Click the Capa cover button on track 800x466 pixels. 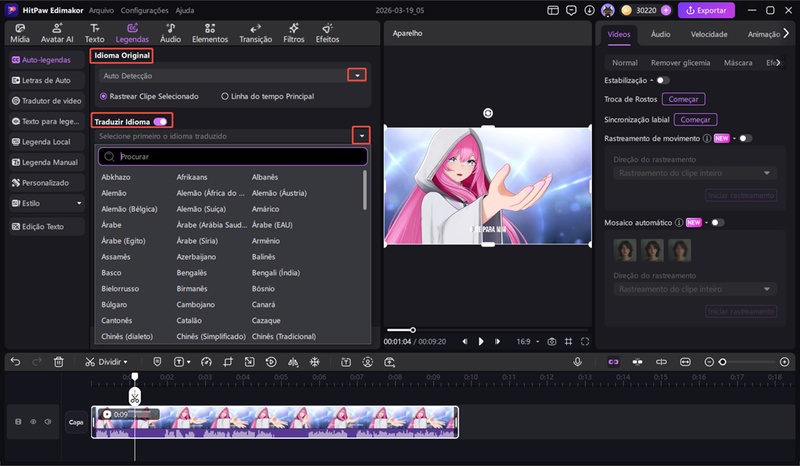[76, 422]
